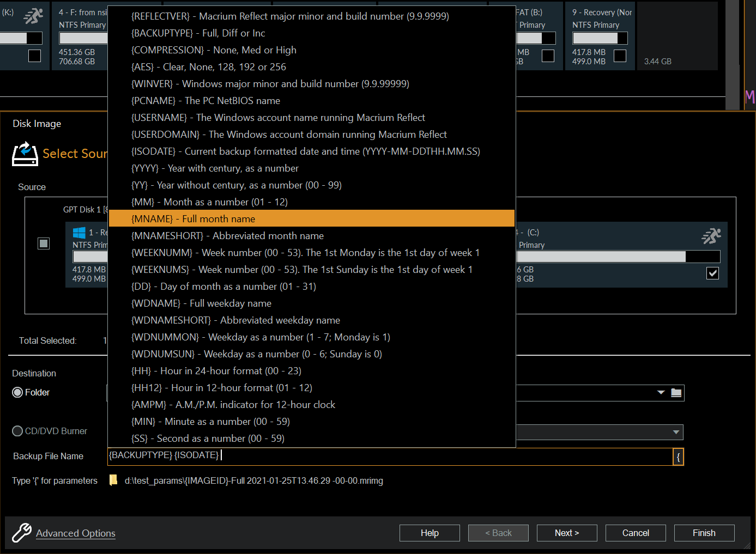
Task: Choose {WEEKNUMM} from the parameter list
Action: pos(305,252)
